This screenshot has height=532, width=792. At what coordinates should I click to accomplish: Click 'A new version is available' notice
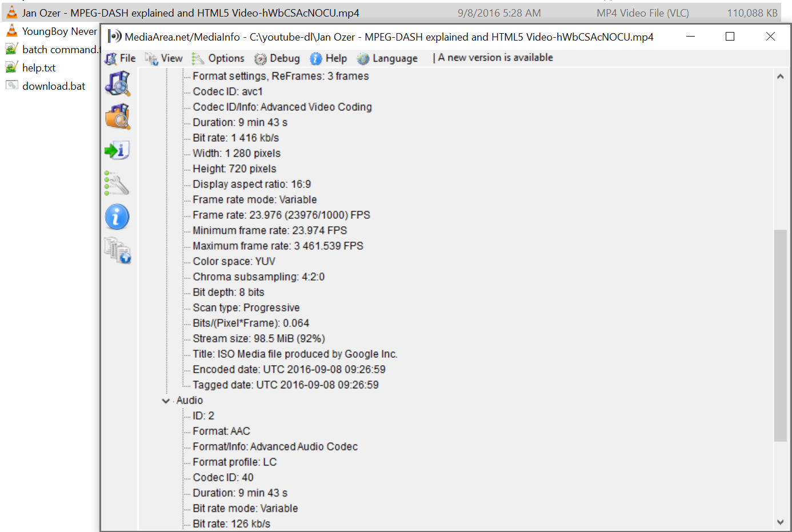tap(495, 57)
